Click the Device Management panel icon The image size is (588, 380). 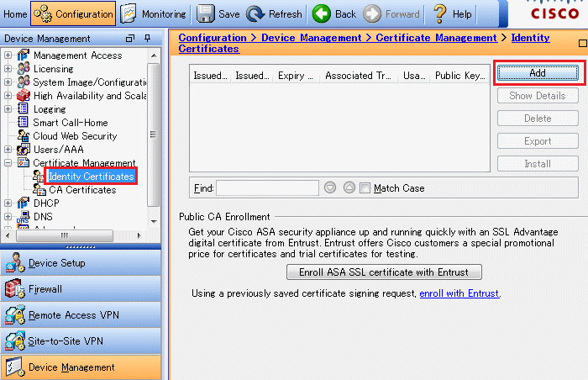pyautogui.click(x=15, y=367)
